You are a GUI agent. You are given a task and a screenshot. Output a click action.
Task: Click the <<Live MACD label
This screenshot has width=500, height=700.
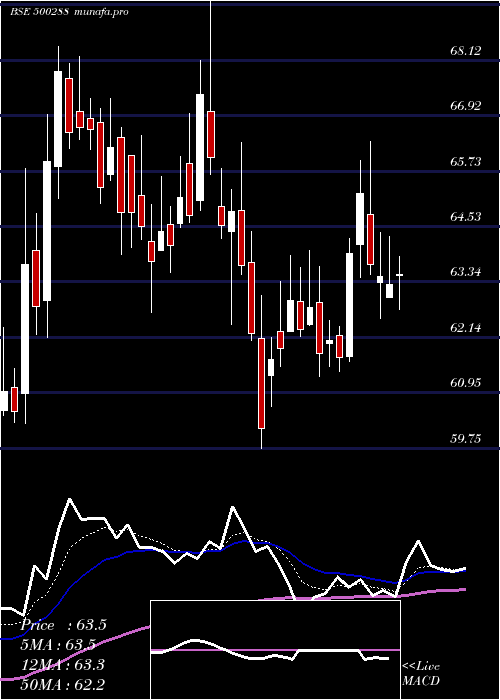coord(421,674)
